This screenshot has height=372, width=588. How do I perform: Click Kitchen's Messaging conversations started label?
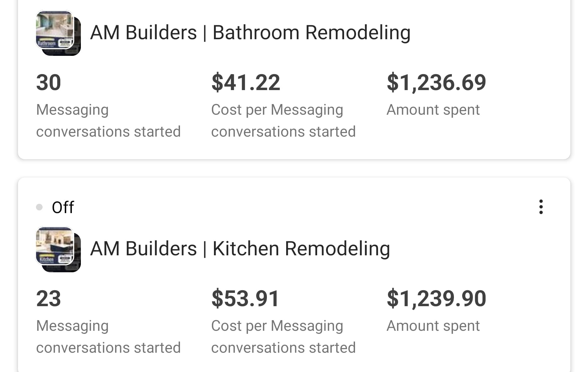pos(108,336)
